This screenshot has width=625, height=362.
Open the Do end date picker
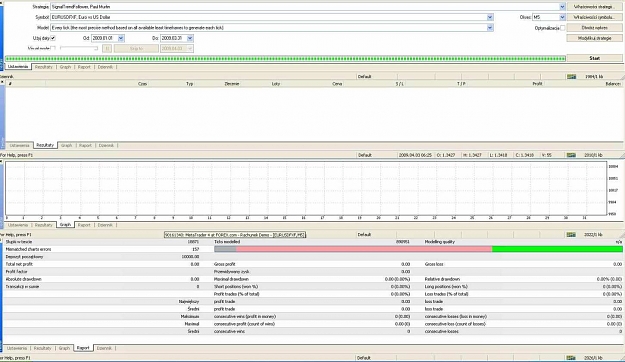tap(190, 38)
